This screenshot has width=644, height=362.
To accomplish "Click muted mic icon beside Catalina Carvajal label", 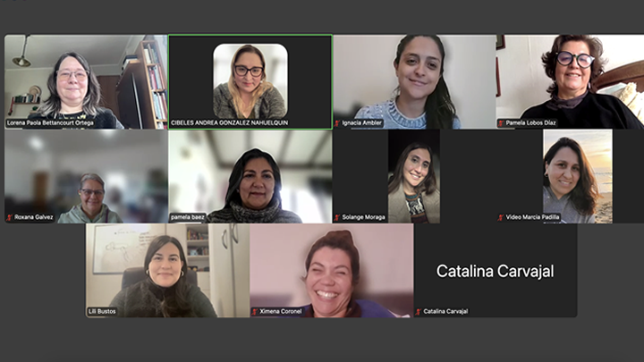I will click(x=419, y=312).
